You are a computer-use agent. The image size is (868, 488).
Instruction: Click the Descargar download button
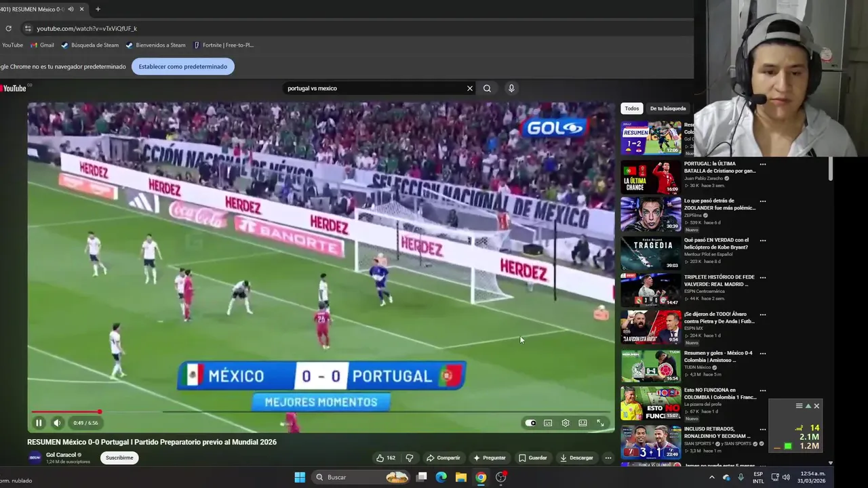576,458
